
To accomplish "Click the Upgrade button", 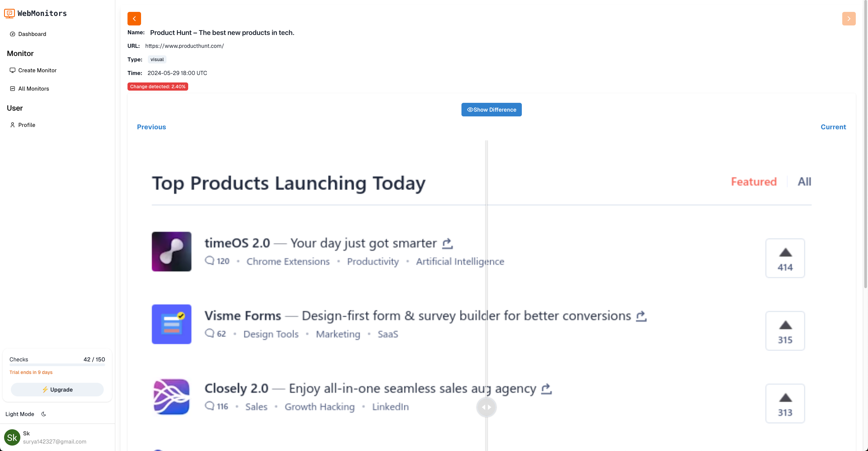I will tap(57, 390).
